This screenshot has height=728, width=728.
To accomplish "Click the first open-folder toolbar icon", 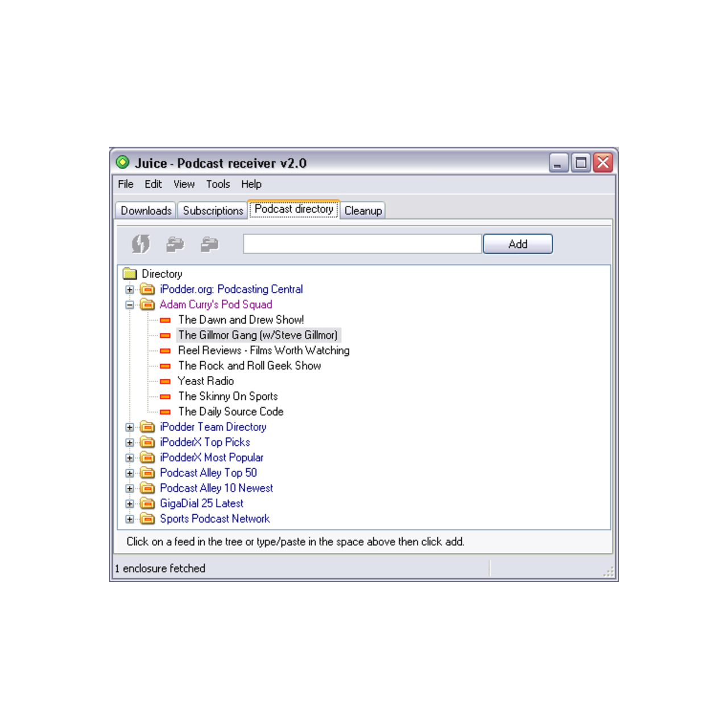I will 174,243.
